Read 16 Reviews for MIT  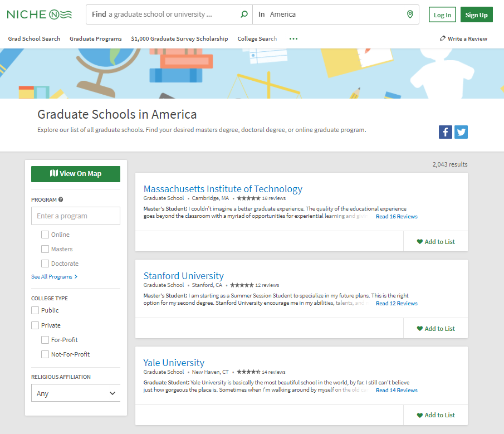(397, 217)
